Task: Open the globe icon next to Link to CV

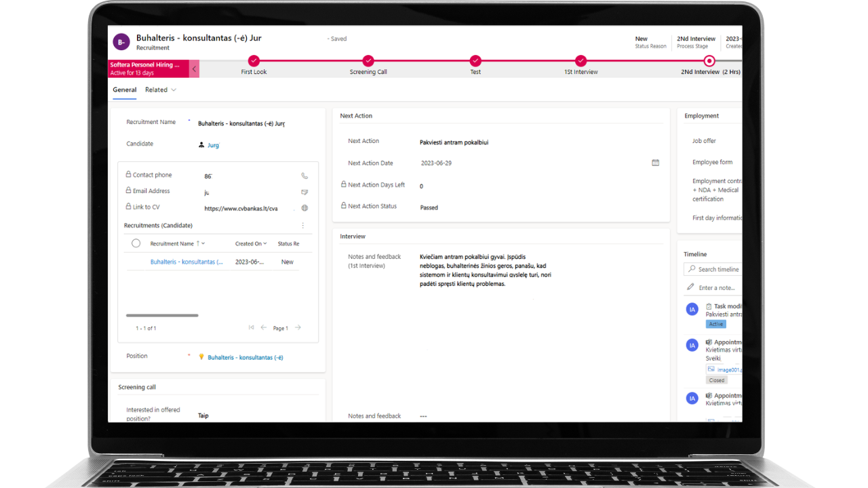Action: [304, 208]
